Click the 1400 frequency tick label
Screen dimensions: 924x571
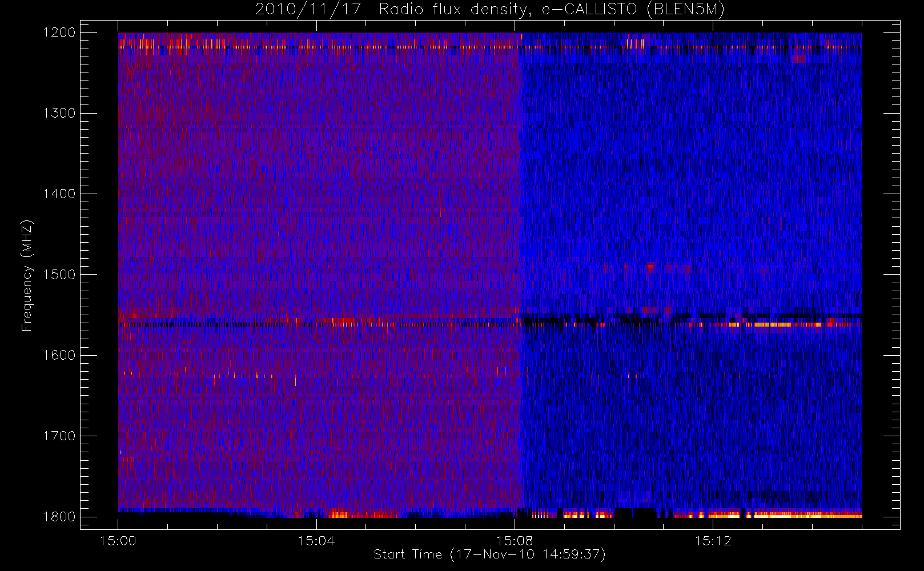pyautogui.click(x=59, y=194)
